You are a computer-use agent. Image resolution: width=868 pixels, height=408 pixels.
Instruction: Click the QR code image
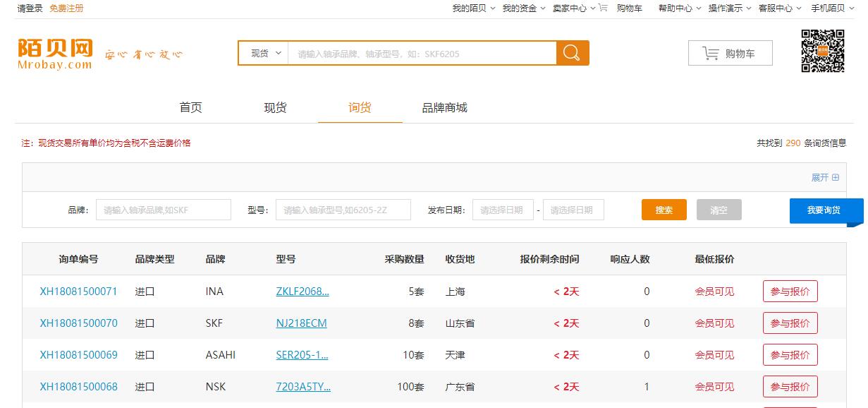click(822, 51)
